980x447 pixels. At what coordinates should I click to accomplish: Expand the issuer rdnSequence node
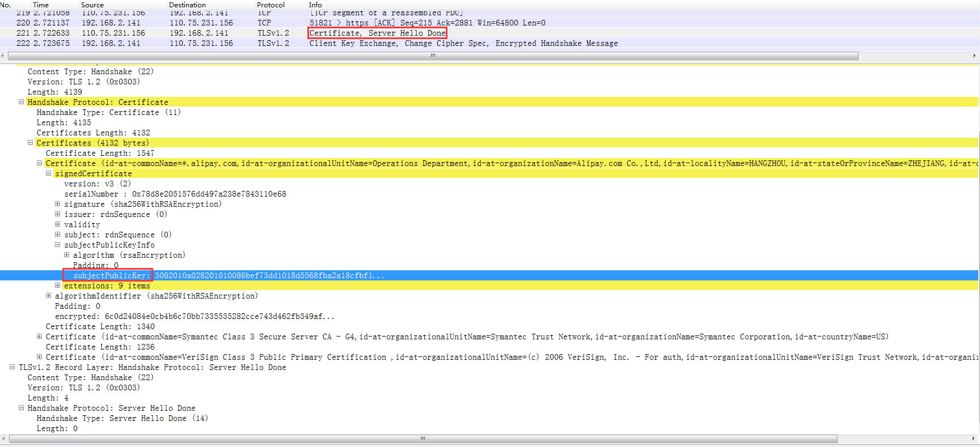point(57,214)
